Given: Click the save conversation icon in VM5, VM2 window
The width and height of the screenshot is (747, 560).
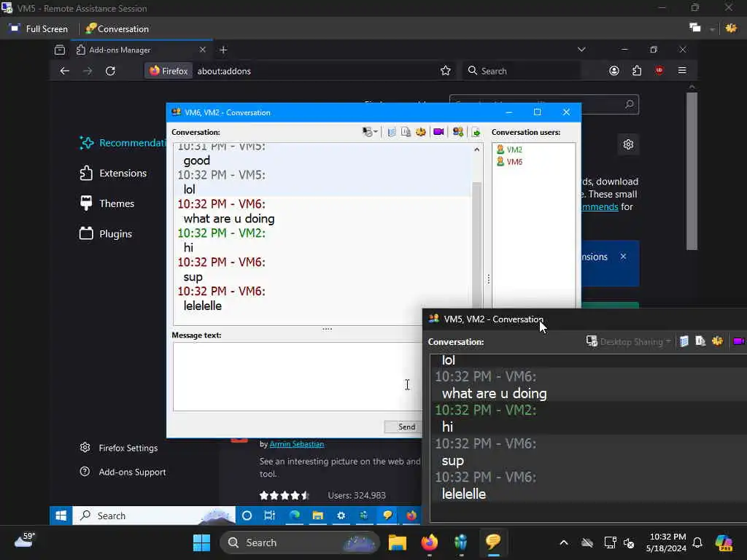Looking at the screenshot, I should (700, 341).
